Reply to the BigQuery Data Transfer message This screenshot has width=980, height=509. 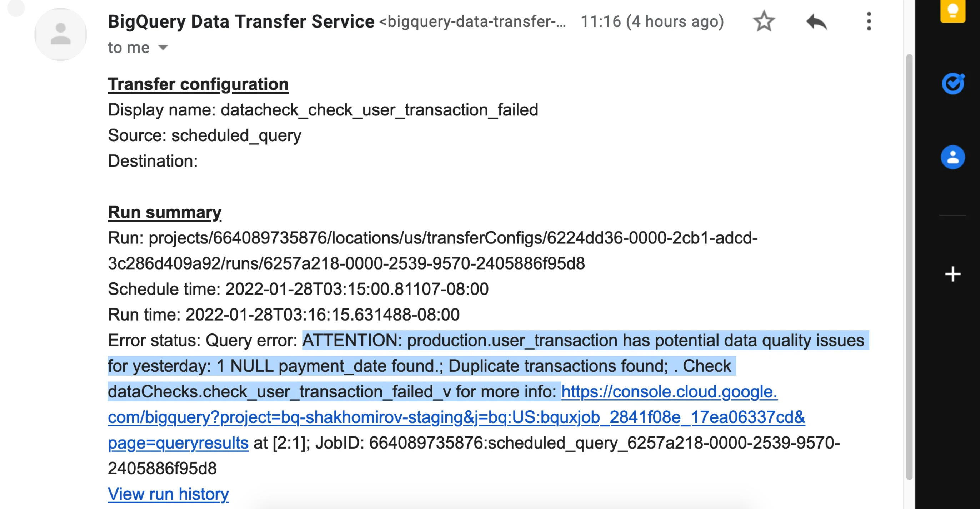[x=816, y=21]
